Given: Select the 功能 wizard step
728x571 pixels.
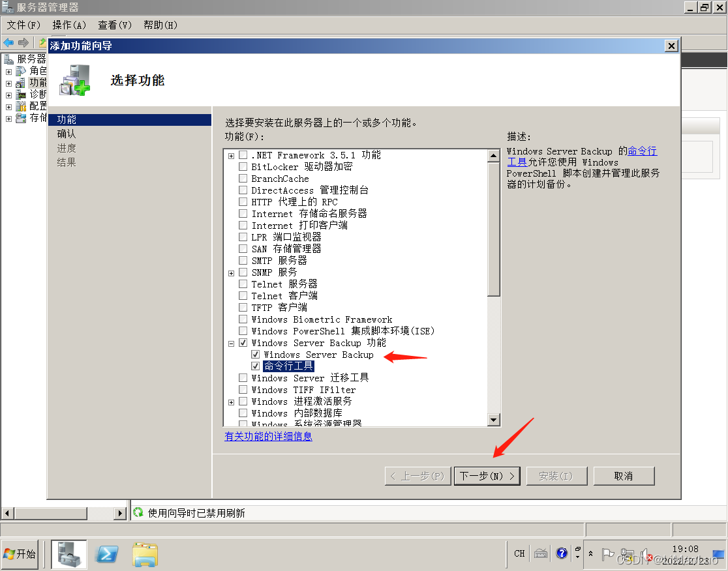Looking at the screenshot, I should (130, 120).
